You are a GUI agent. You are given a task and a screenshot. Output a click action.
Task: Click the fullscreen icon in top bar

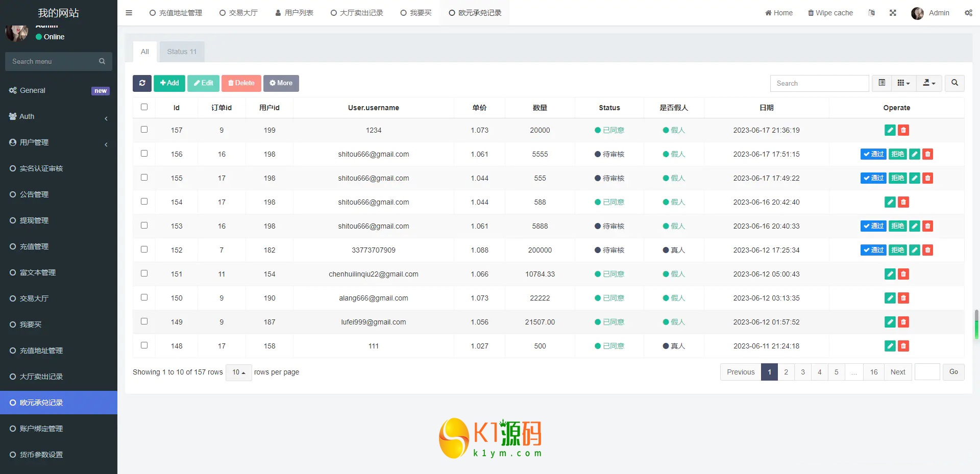tap(893, 13)
